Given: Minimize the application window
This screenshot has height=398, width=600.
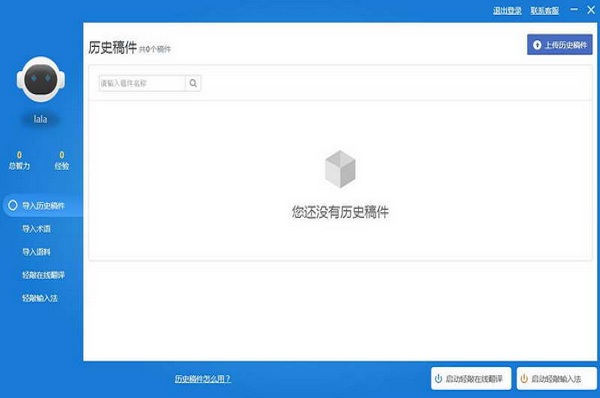Looking at the screenshot, I should pos(574,10).
